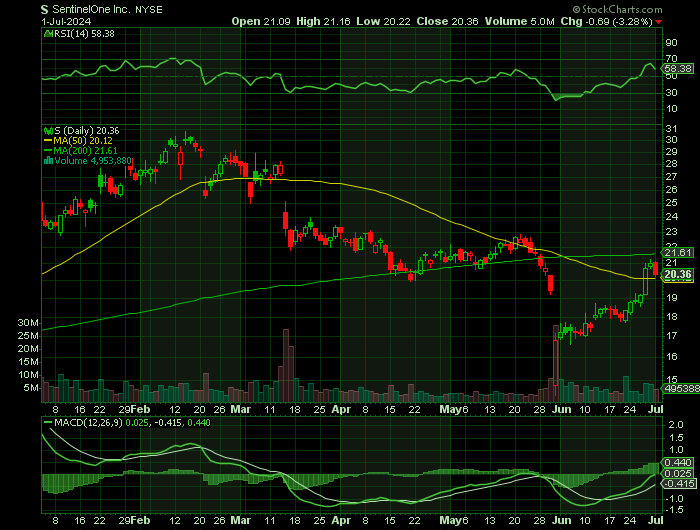Click the MA(50) 20.12 legend text
The width and height of the screenshot is (700, 530).
click(x=83, y=141)
